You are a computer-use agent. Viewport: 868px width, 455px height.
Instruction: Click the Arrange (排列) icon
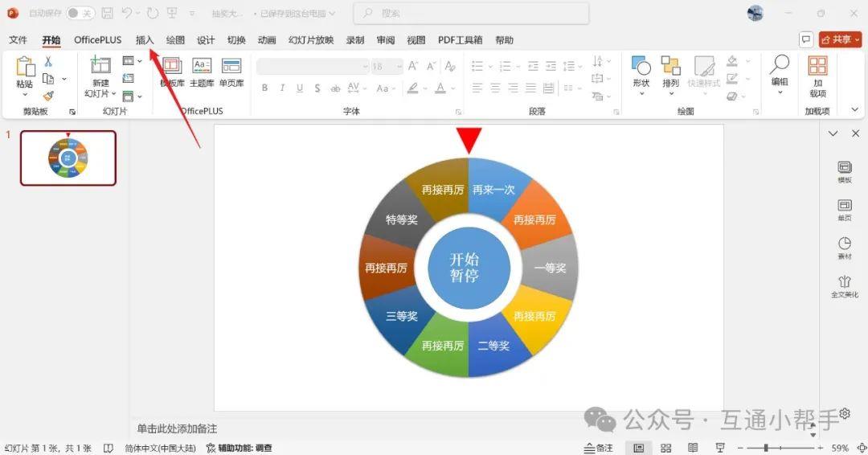pos(670,65)
